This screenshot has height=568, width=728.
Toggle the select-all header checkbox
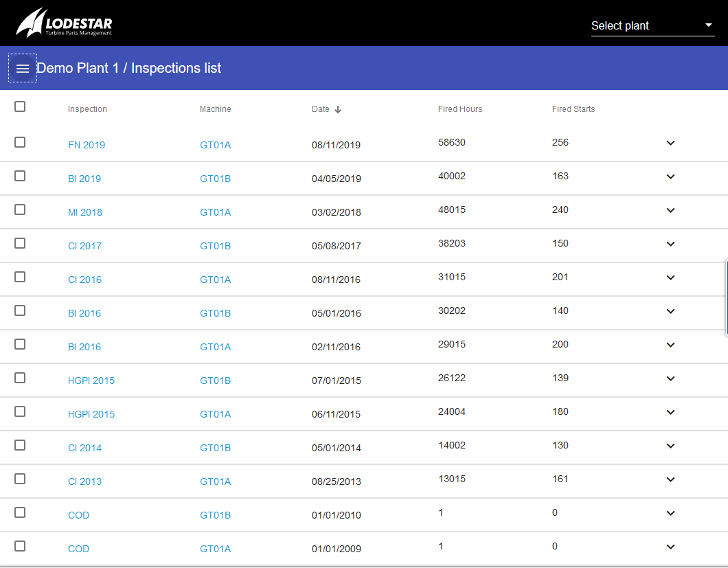tap(20, 106)
